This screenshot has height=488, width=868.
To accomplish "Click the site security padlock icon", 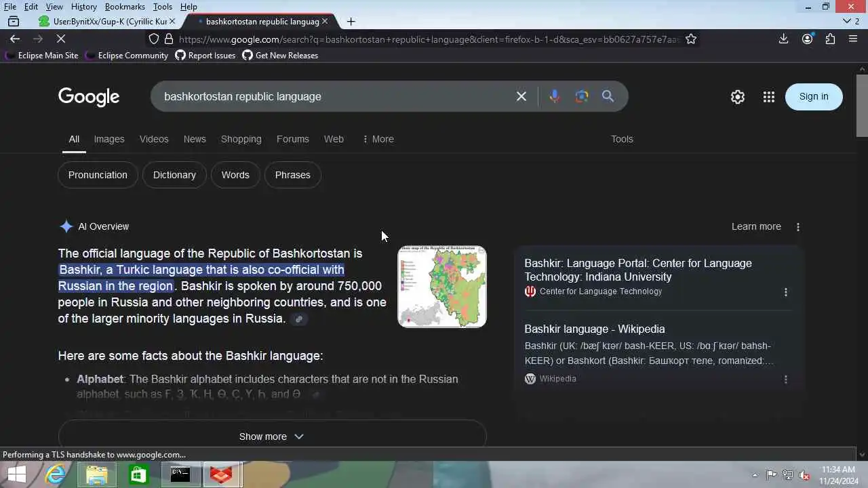I will [167, 39].
